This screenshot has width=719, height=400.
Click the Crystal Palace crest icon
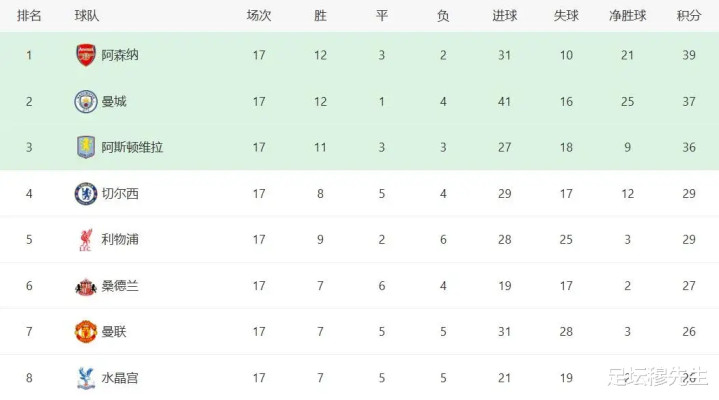pos(86,378)
